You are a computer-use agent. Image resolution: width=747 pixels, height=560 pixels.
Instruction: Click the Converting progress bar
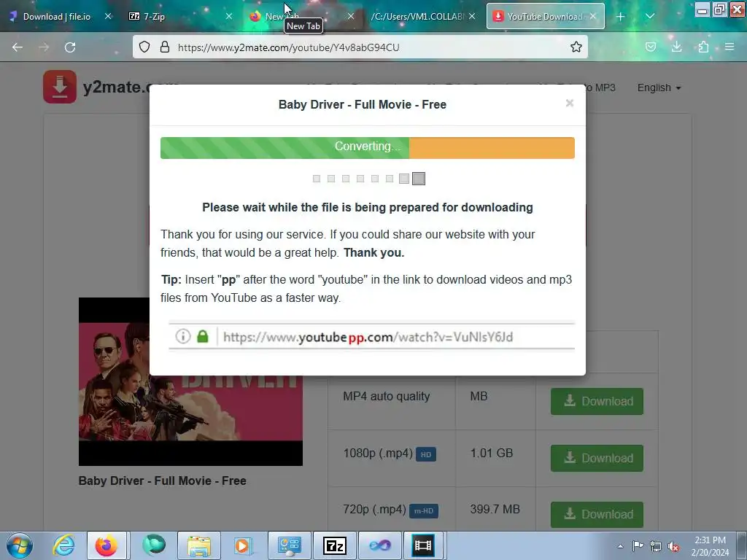coord(368,147)
